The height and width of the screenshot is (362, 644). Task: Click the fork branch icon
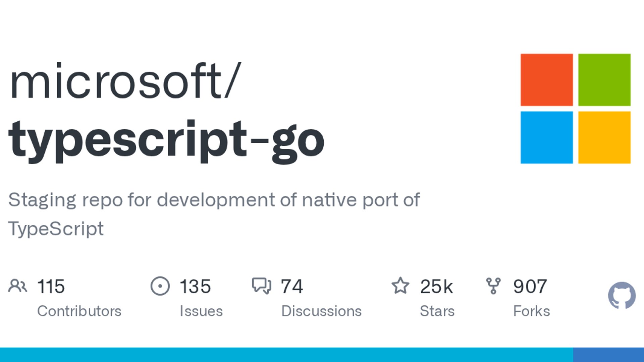point(493,286)
